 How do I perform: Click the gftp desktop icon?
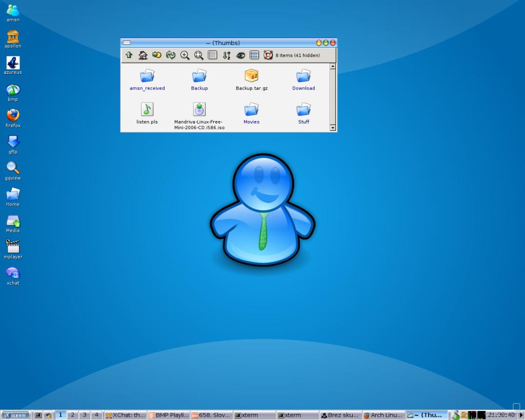(13, 145)
